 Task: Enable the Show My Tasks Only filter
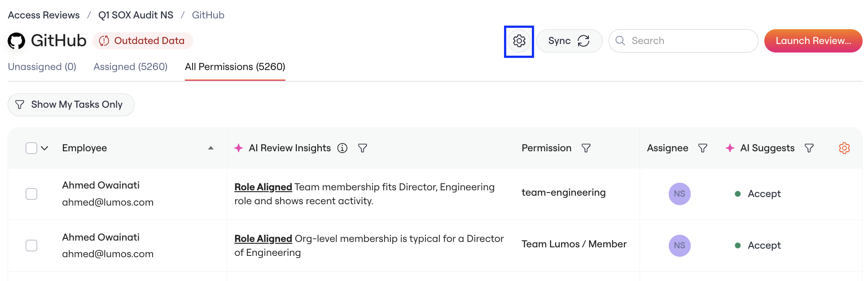tap(71, 105)
